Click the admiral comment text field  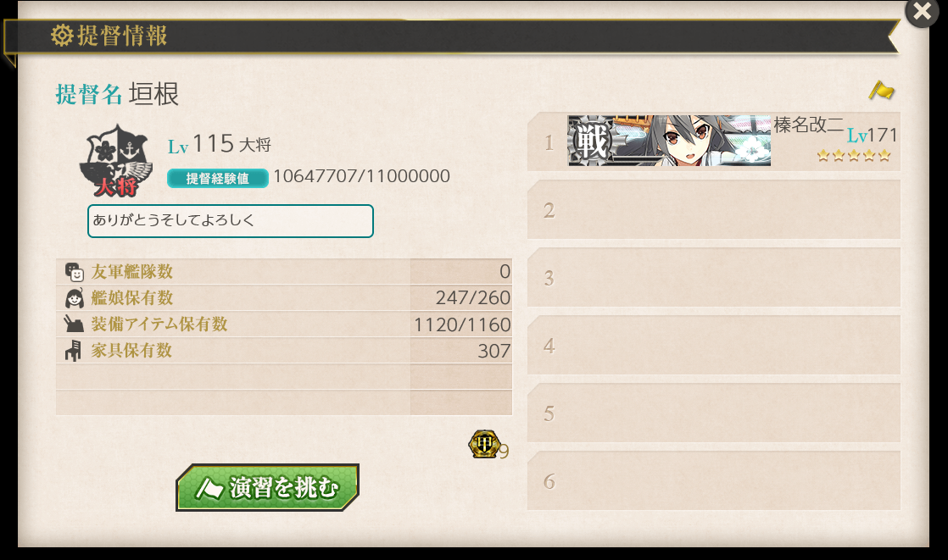point(231,221)
